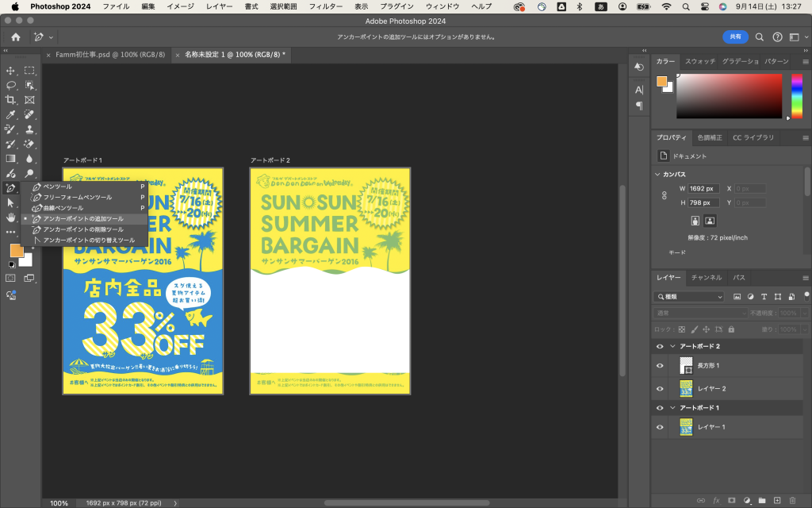The width and height of the screenshot is (812, 508).
Task: Click the trash icon to delete layer
Action: click(792, 500)
